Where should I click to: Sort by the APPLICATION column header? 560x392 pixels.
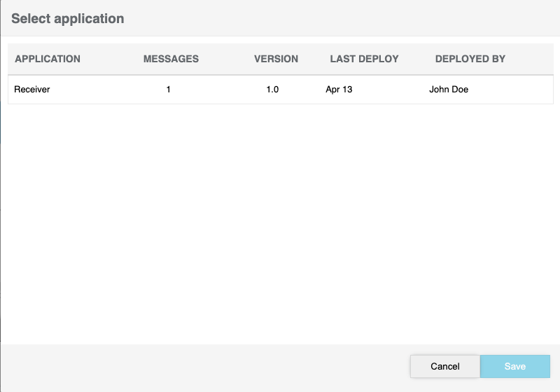click(x=48, y=59)
